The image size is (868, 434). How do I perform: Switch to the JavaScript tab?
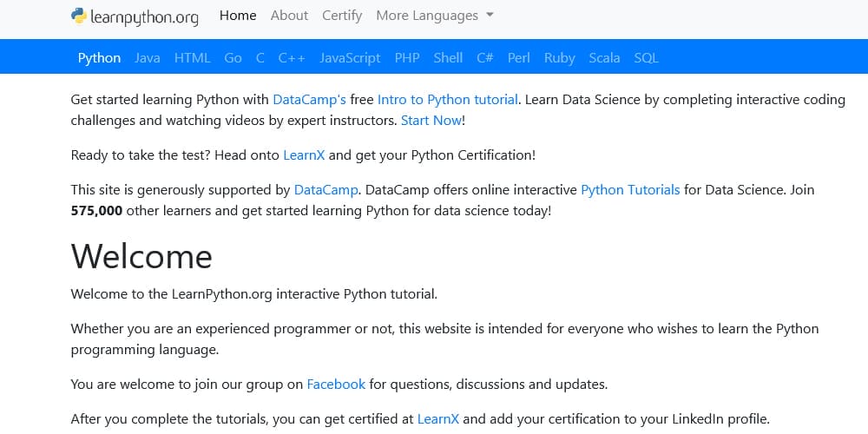coord(350,58)
